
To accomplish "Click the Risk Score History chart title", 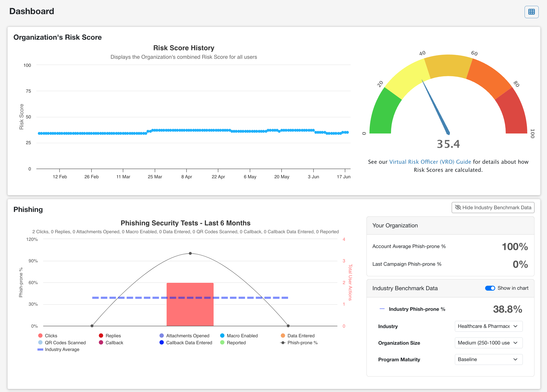I will (x=184, y=48).
